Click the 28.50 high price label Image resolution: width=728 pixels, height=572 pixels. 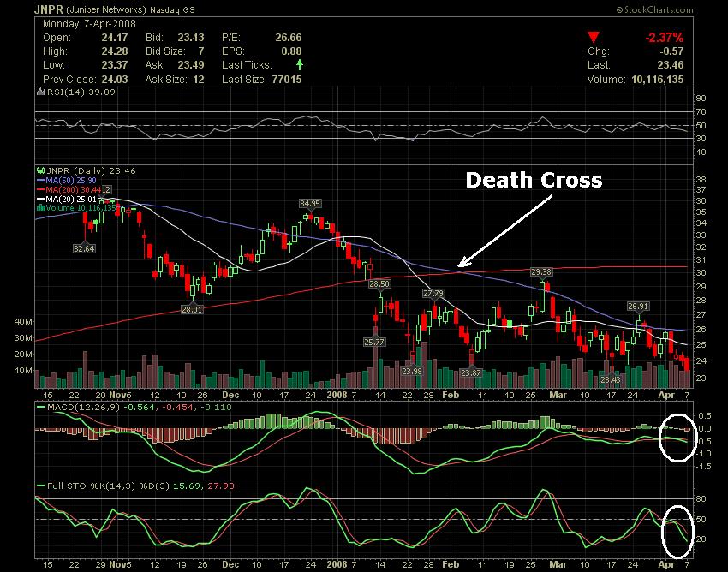tap(379, 283)
